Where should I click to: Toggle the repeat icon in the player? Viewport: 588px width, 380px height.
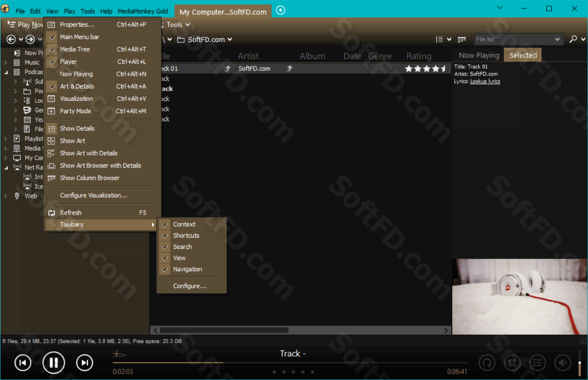tap(487, 362)
